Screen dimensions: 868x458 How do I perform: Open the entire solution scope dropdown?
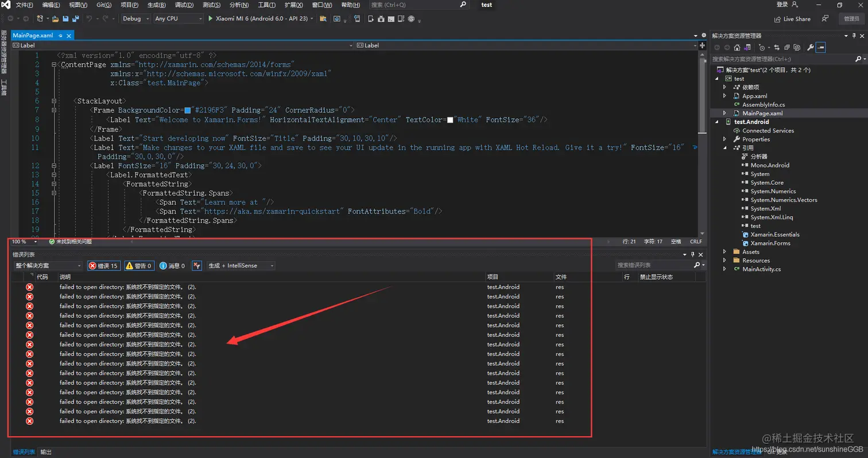[48, 266]
